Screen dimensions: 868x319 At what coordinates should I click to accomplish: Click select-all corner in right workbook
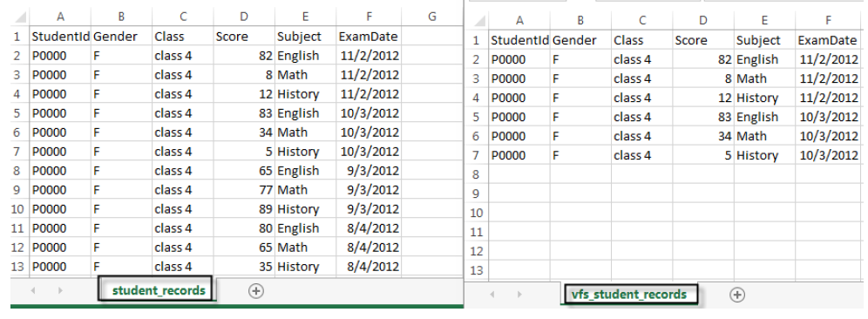point(478,21)
